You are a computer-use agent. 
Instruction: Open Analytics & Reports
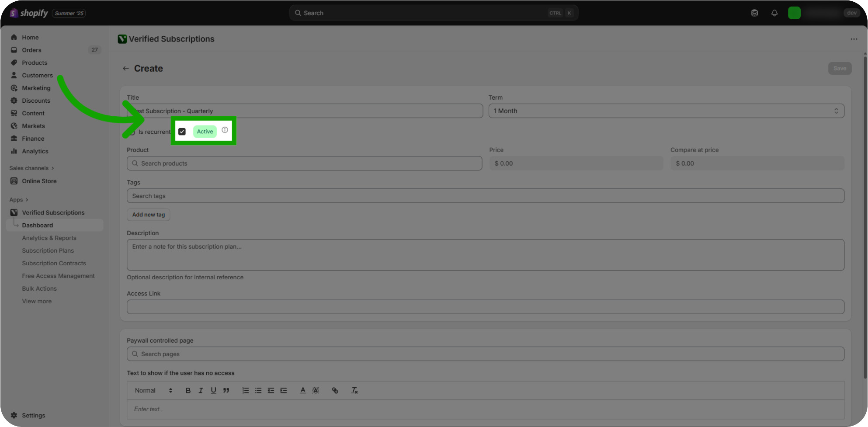click(x=49, y=238)
